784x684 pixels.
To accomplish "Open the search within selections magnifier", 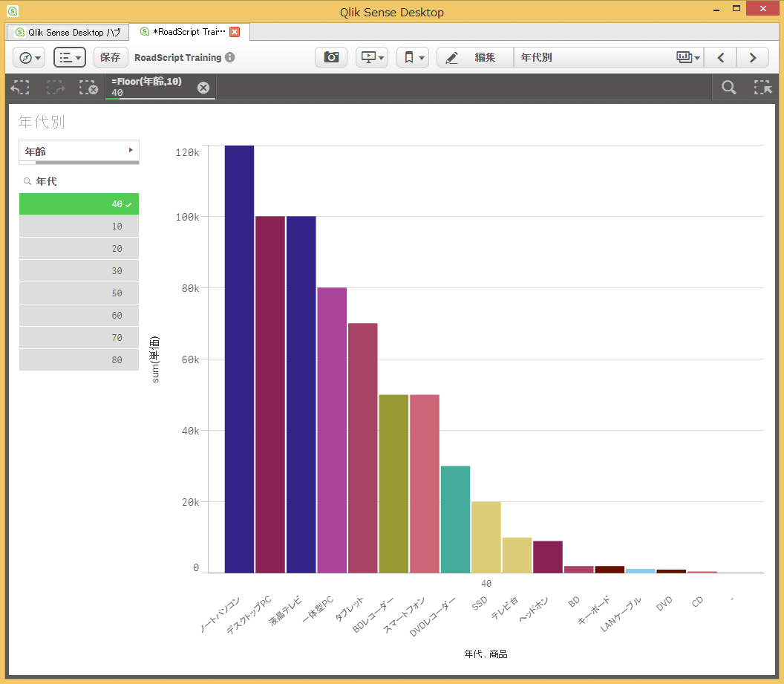I will point(728,87).
